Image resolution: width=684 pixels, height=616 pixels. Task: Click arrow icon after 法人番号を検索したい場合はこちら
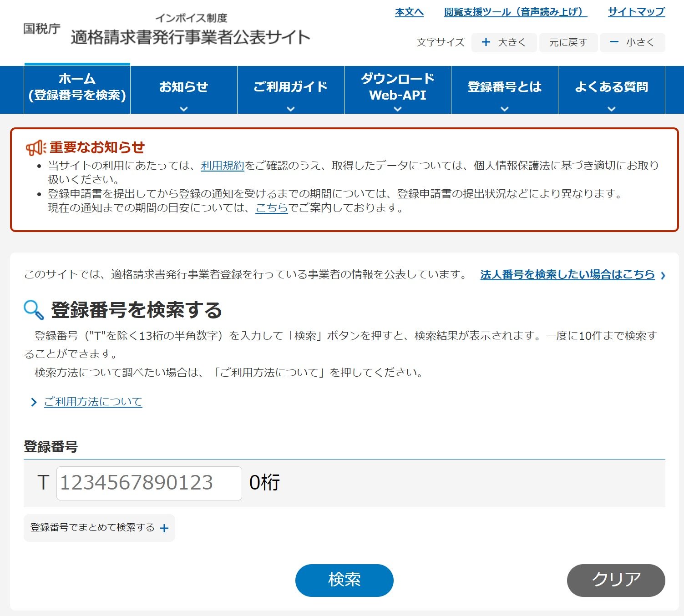coord(663,275)
